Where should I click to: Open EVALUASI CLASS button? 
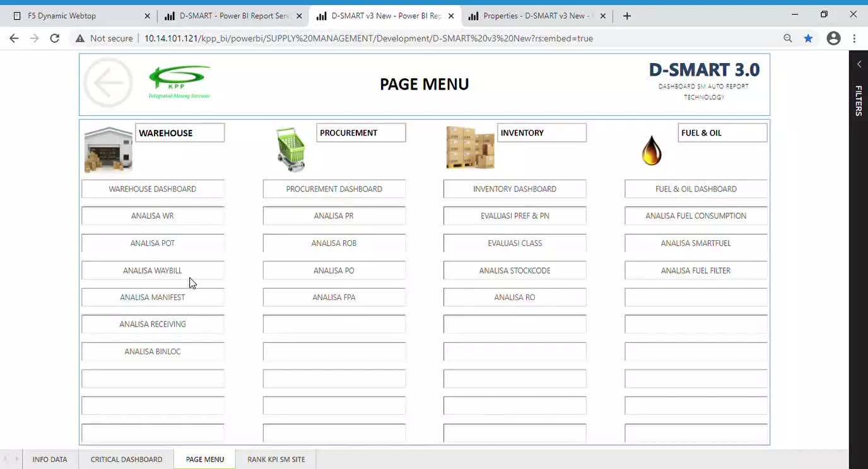515,243
